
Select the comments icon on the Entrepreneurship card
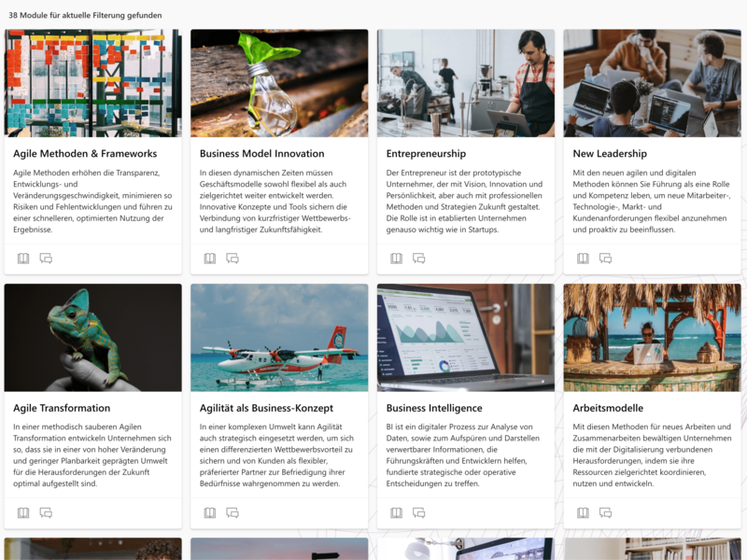pos(418,259)
